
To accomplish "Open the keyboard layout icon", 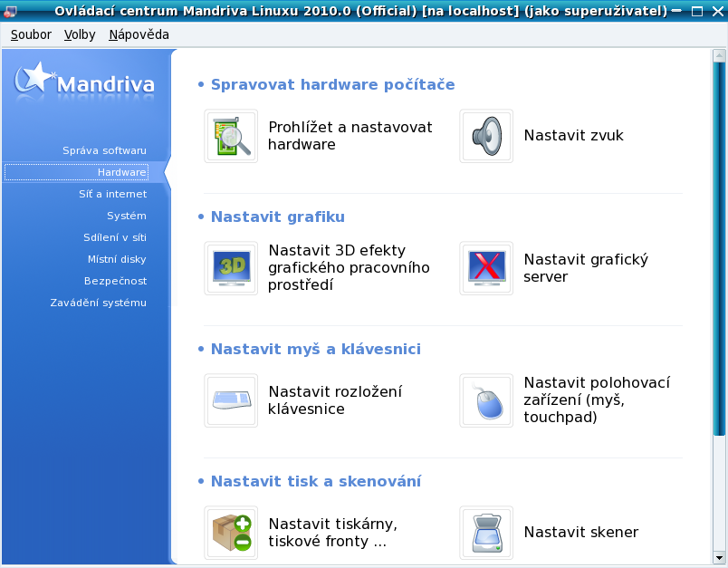I will 231,400.
